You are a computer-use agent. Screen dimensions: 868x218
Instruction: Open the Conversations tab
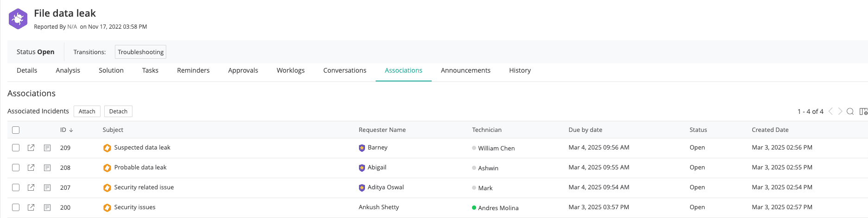345,70
